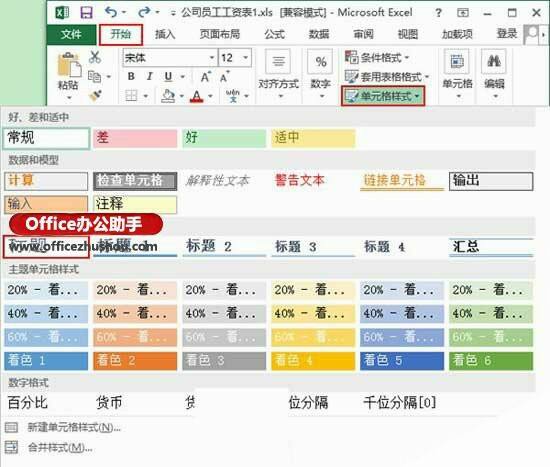550x467 pixels.
Task: Open the font size 12 dropdown
Action: pyautogui.click(x=246, y=58)
